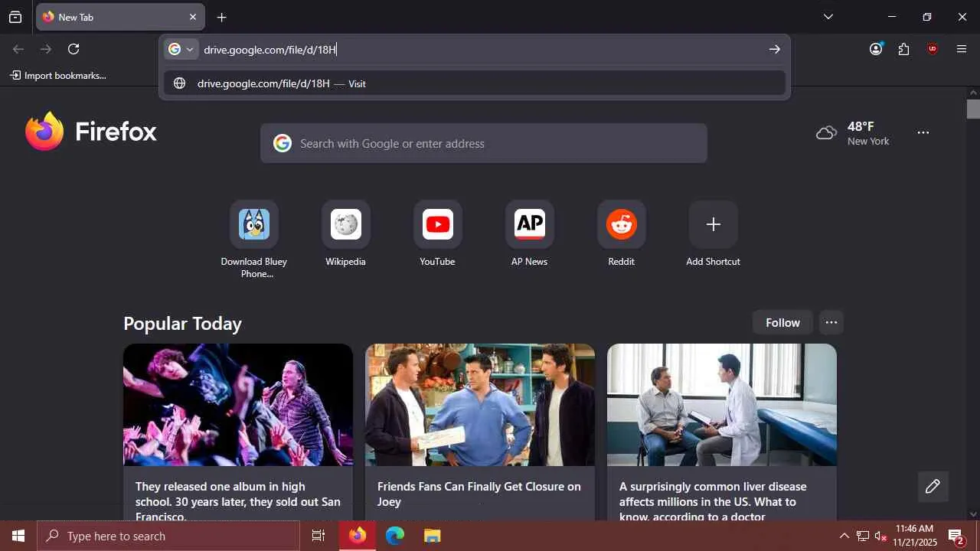Click the Windows taskbar search box

coord(168,536)
